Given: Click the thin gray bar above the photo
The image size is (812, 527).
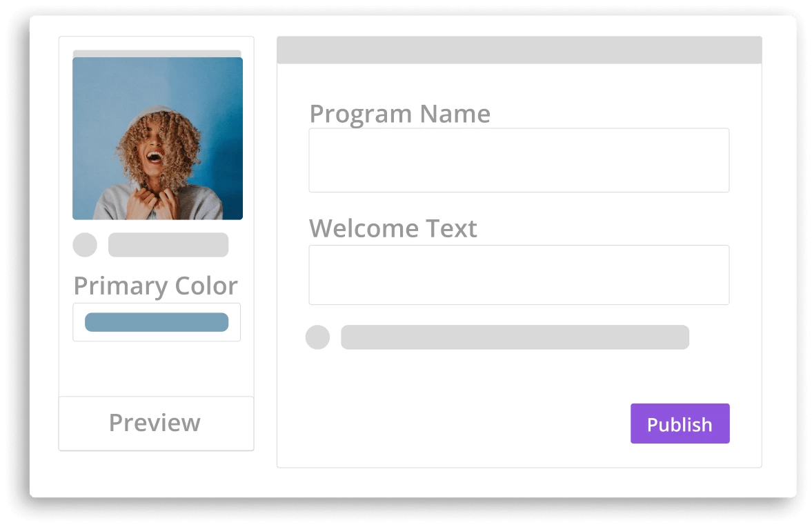Looking at the screenshot, I should [157, 53].
